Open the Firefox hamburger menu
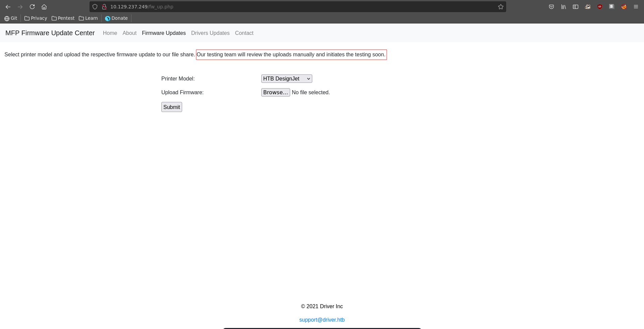This screenshot has height=329, width=644. point(636,7)
